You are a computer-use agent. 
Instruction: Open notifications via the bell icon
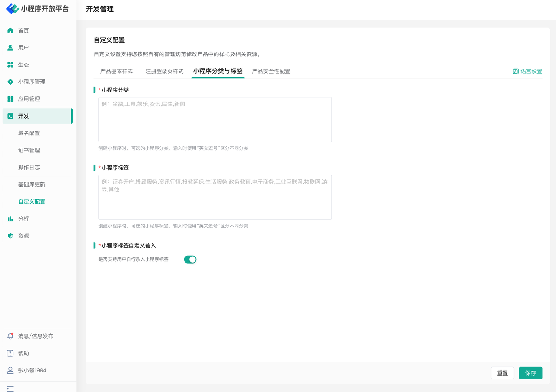pyautogui.click(x=10, y=336)
